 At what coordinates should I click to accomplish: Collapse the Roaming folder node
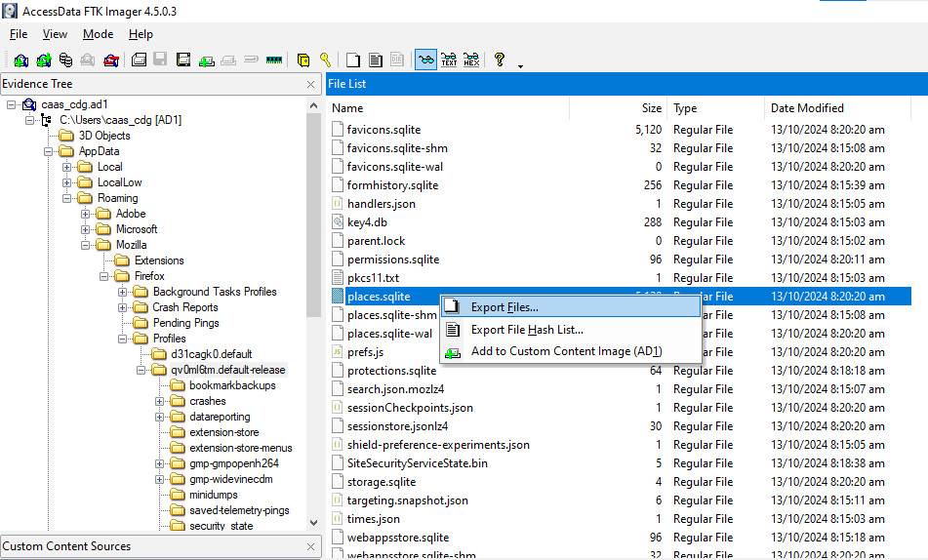[x=67, y=198]
